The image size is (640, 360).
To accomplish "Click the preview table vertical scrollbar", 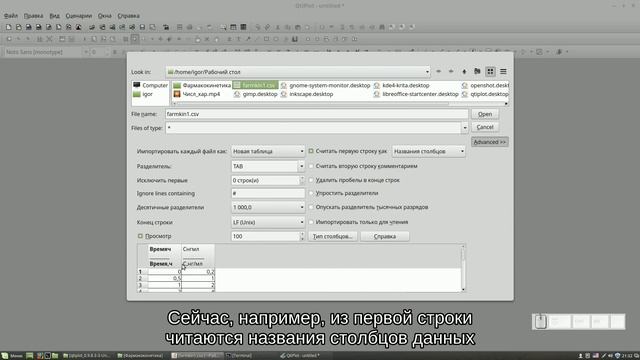I will [x=463, y=268].
